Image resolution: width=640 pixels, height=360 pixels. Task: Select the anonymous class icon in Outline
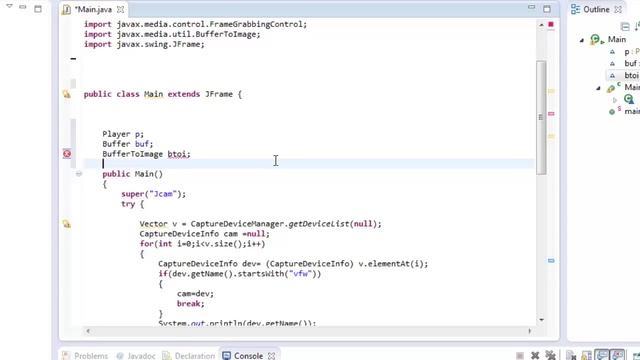[629, 99]
